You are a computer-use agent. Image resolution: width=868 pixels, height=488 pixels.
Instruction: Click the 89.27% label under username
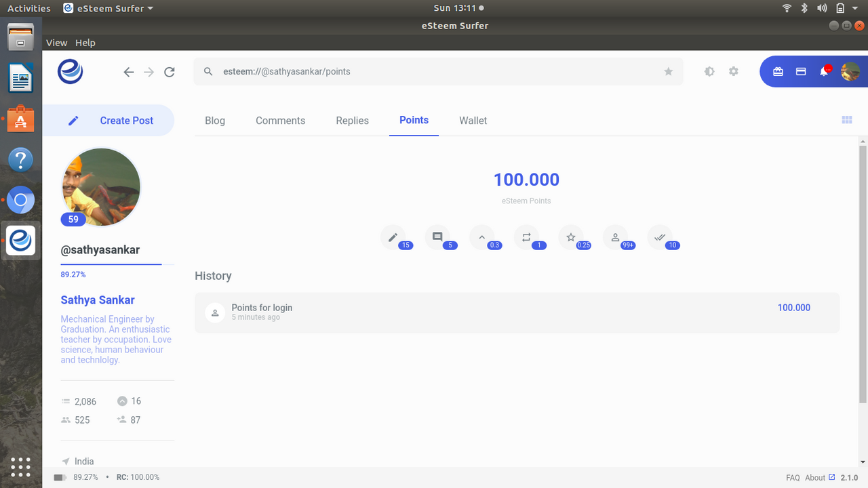click(73, 274)
